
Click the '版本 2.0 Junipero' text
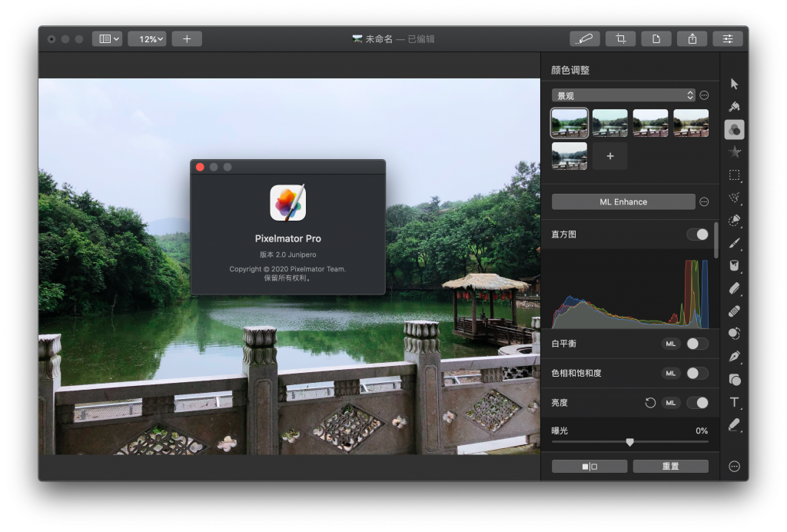(x=287, y=254)
